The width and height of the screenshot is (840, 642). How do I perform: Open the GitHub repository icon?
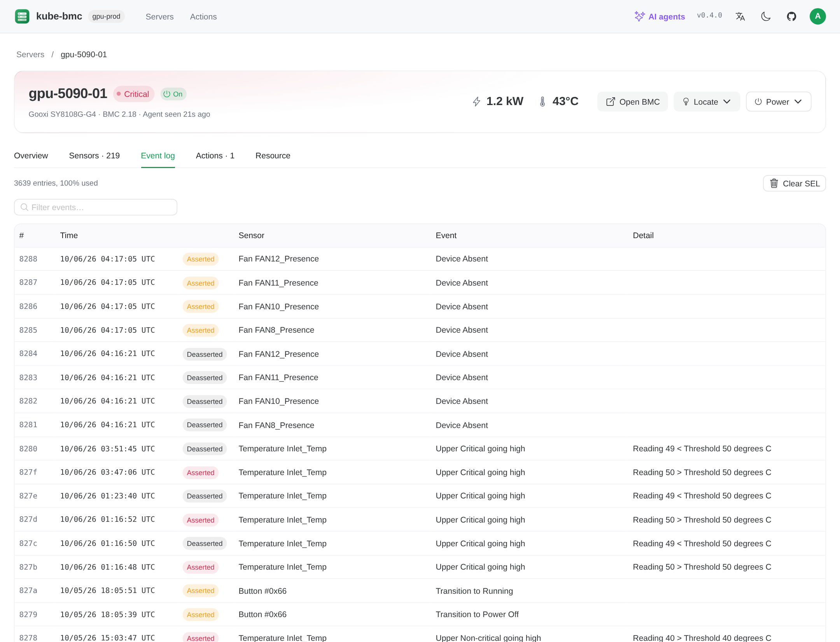pos(791,16)
